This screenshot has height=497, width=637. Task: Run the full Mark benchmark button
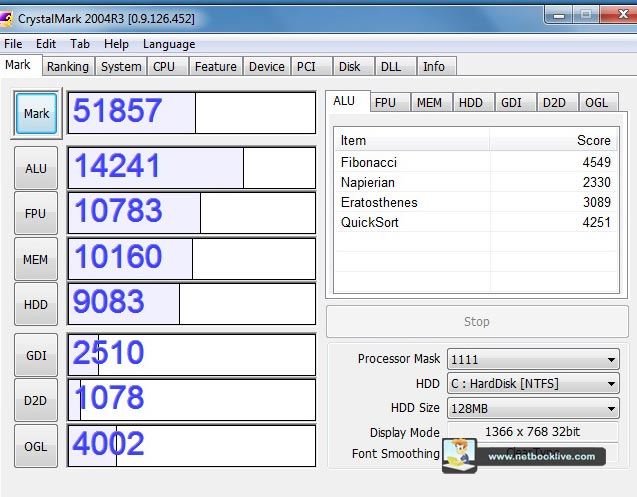tap(36, 113)
